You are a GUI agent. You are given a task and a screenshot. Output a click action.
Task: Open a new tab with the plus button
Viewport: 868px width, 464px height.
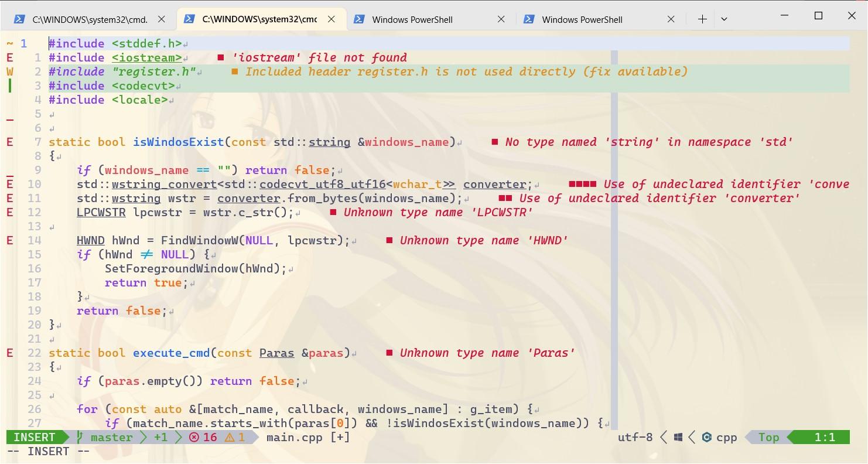[702, 19]
